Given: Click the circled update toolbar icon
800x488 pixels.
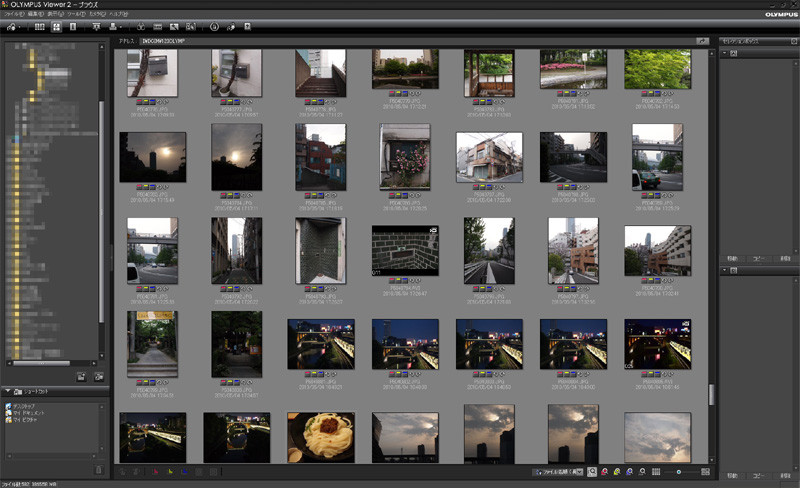Looking at the screenshot, I should (x=214, y=27).
